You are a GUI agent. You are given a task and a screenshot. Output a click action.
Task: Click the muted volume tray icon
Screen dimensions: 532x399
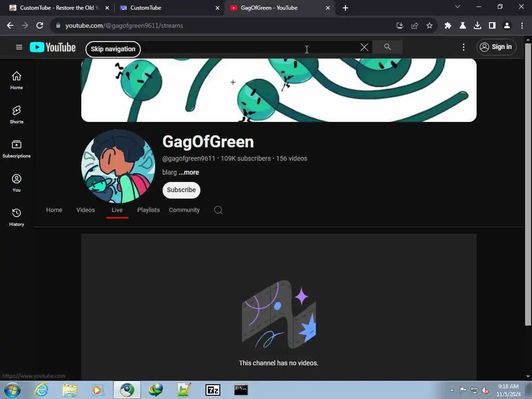point(485,391)
